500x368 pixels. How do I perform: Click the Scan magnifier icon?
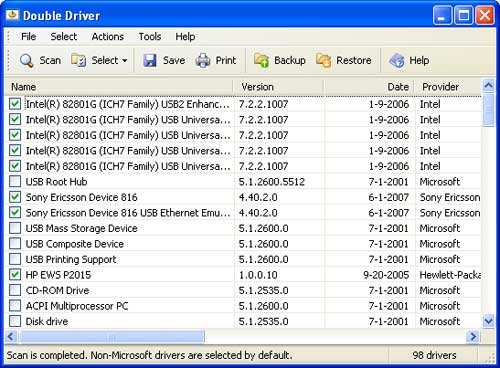click(26, 60)
